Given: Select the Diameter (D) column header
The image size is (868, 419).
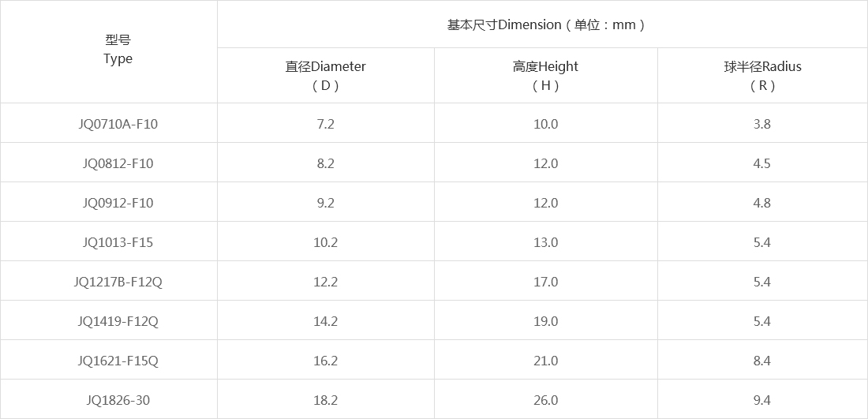Looking at the screenshot, I should [325, 76].
